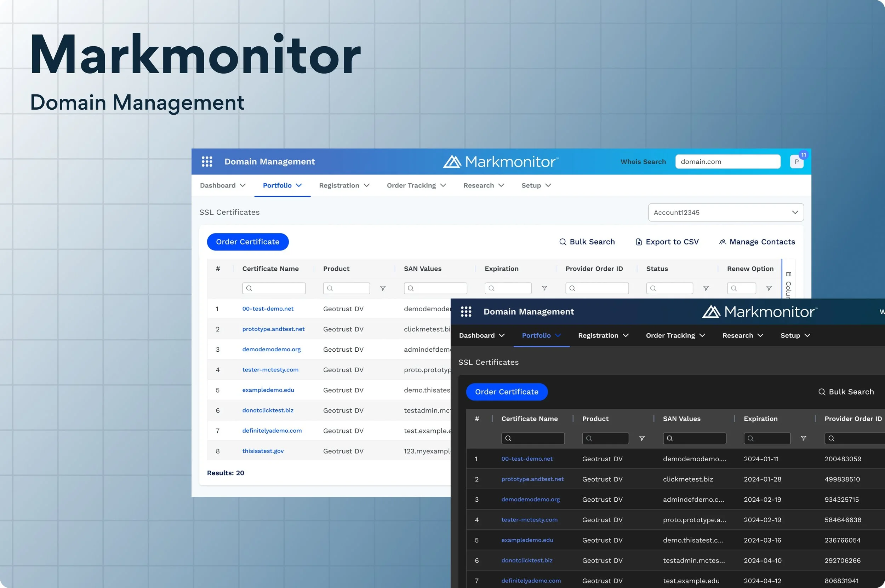Expand the Registration menu in light nav
The height and width of the screenshot is (588, 885).
[344, 186]
